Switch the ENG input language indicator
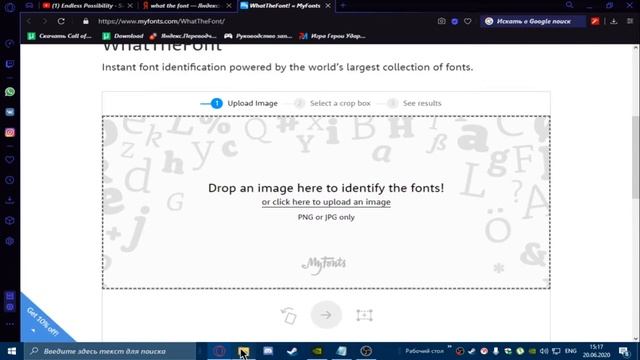This screenshot has width=640, height=360. click(x=571, y=351)
